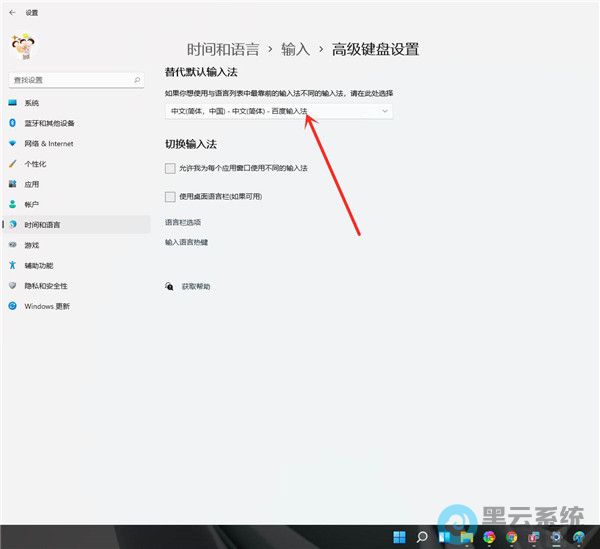600x549 pixels.
Task: Click the 时间和语言 globe icon
Action: pos(13,224)
